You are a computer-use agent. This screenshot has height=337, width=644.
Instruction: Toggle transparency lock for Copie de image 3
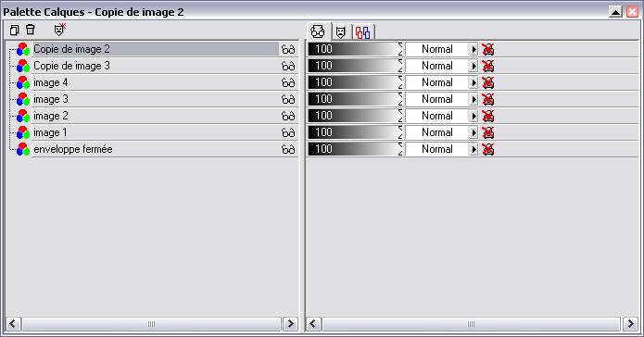488,66
